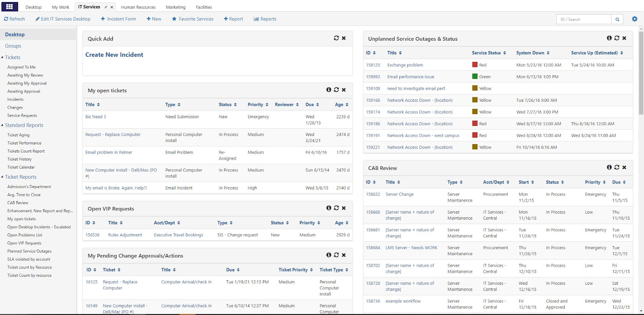Viewport: 644px width, 315px height.
Task: Click the settings gear icon
Action: [x=635, y=19]
